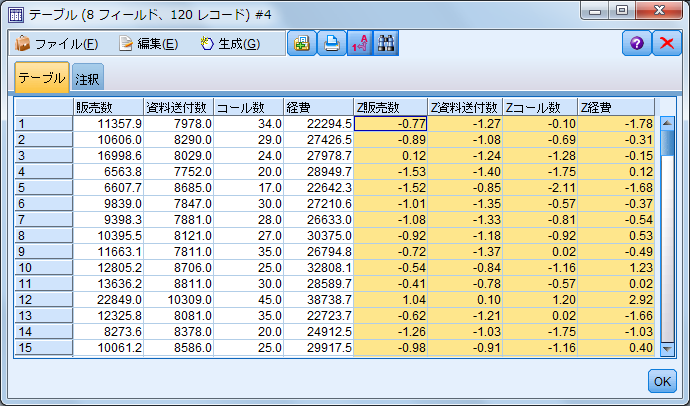Viewport: 690px width, 406px height.
Task: Open the 編集(E) menu
Action: click(x=149, y=44)
